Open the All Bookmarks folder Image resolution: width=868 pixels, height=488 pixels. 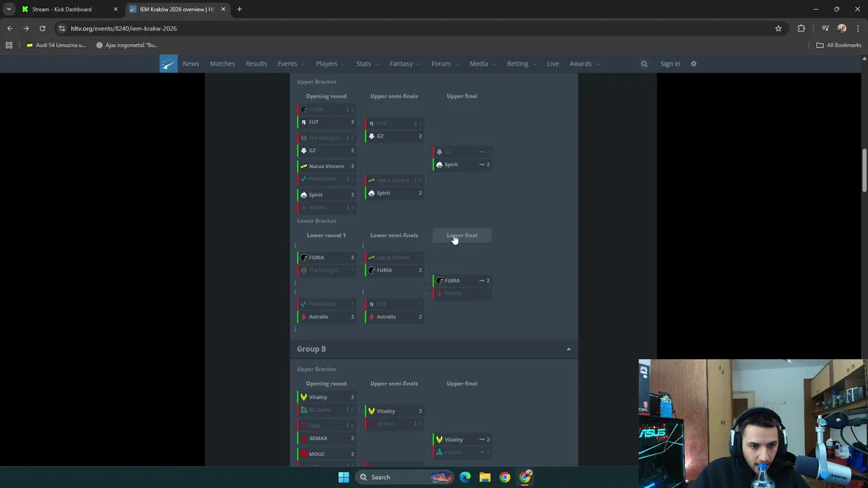839,45
